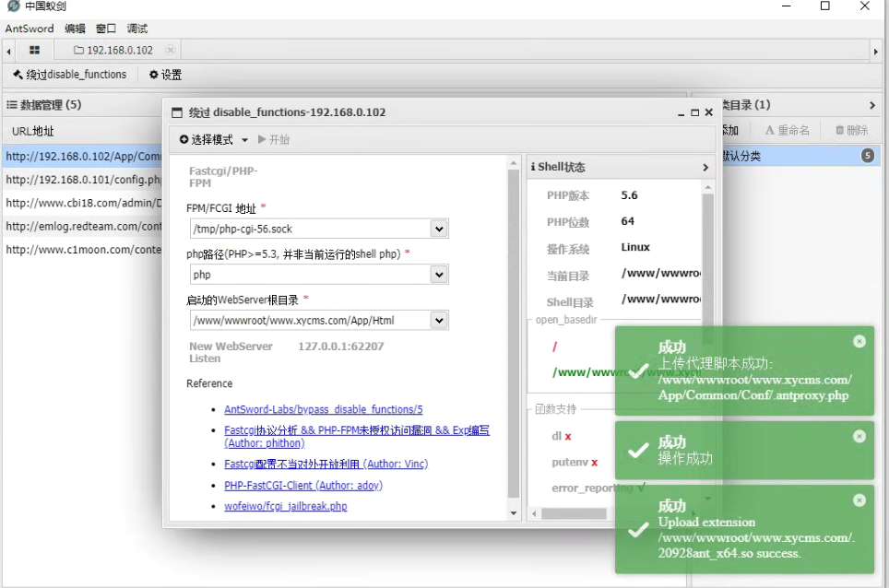Open the Fastcgi协议分析 phithon reference link
This screenshot has height=588, width=889.
357,437
